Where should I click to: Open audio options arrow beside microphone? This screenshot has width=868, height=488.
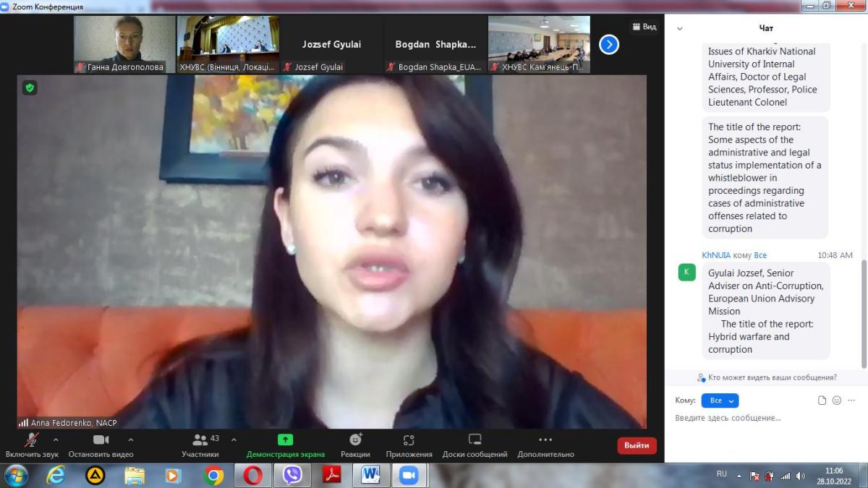click(x=56, y=439)
